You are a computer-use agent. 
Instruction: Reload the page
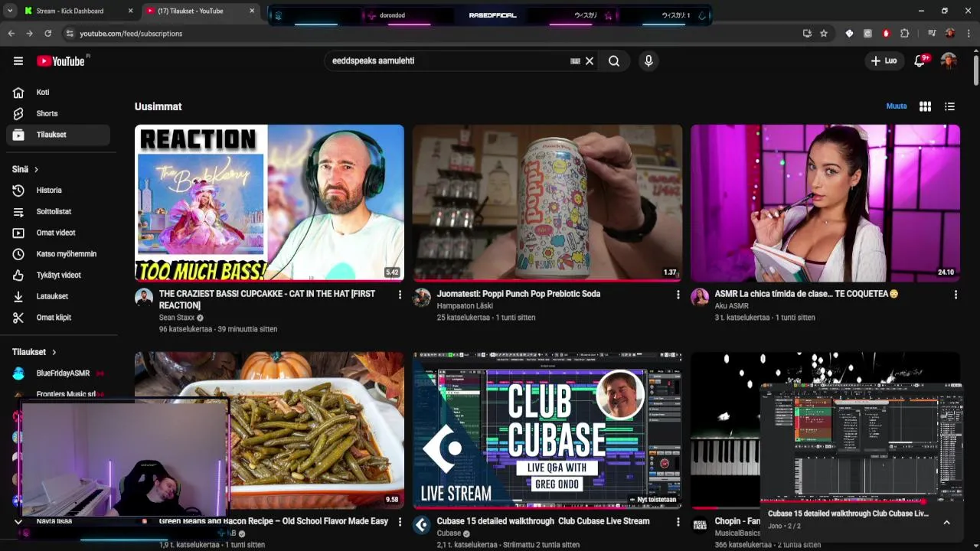click(x=47, y=34)
